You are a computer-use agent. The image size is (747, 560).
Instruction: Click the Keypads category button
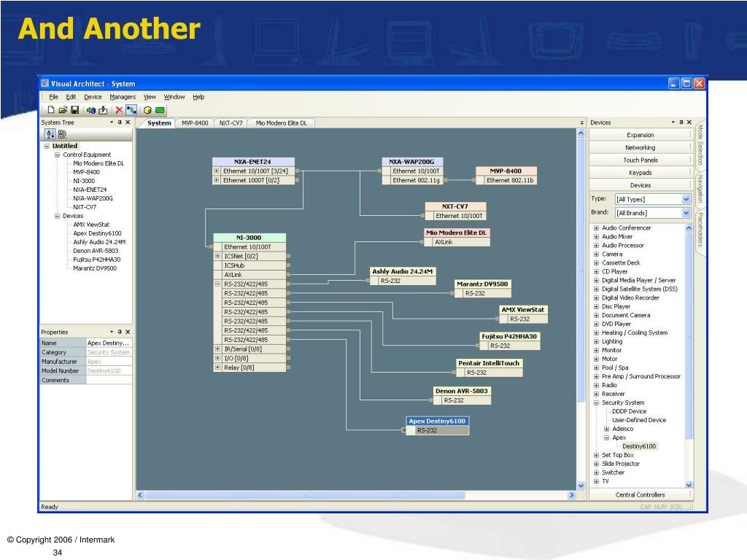(640, 172)
